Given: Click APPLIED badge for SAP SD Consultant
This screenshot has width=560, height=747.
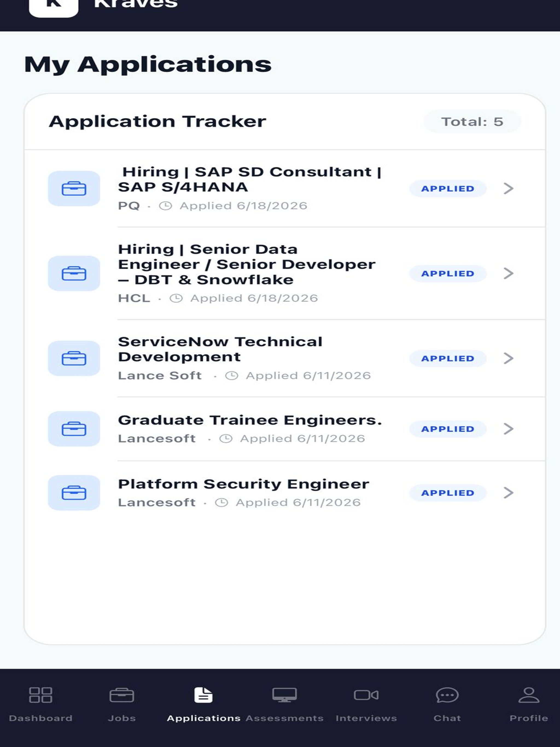Looking at the screenshot, I should coord(448,188).
